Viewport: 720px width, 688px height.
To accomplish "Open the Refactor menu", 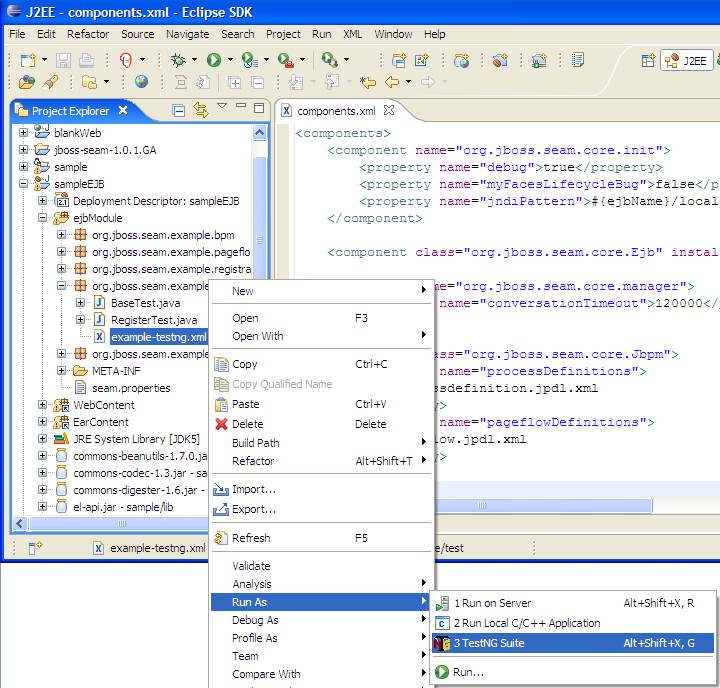I will tap(88, 34).
